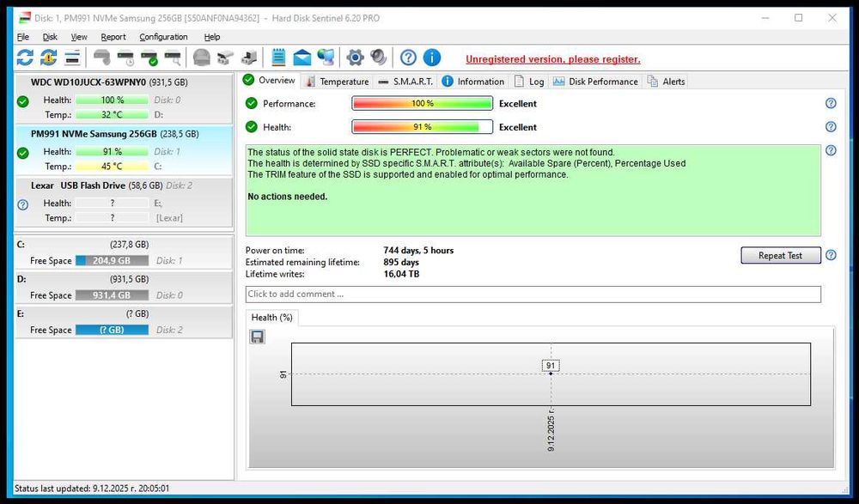The width and height of the screenshot is (859, 504).
Task: Click the globe with monitor network icon
Action: coord(326,58)
